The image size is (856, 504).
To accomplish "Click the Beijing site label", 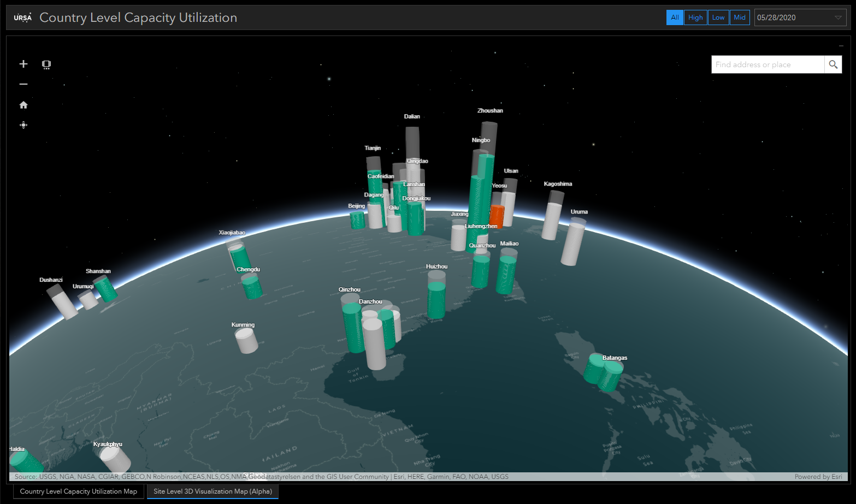I will [357, 206].
